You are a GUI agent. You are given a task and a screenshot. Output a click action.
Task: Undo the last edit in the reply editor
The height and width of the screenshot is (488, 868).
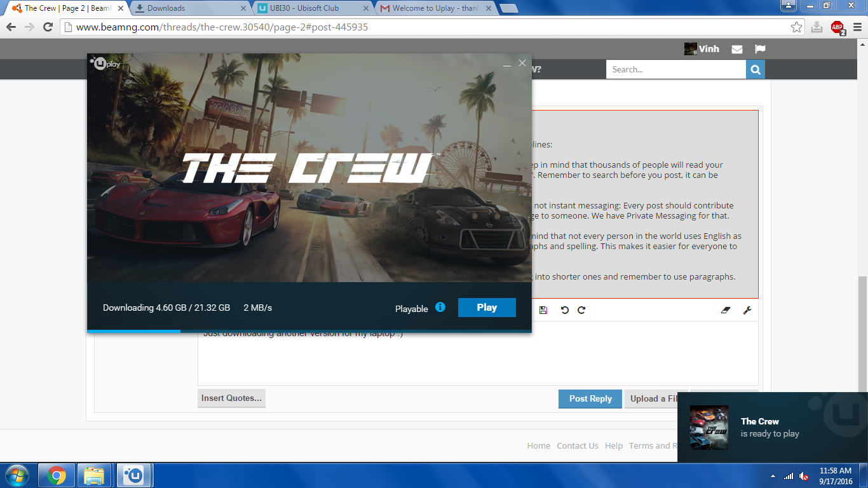(564, 310)
